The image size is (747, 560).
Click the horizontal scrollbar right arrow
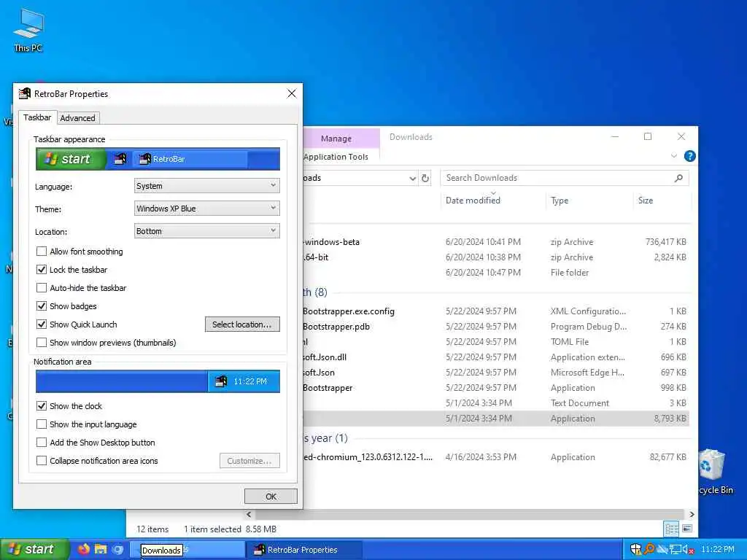(x=692, y=514)
